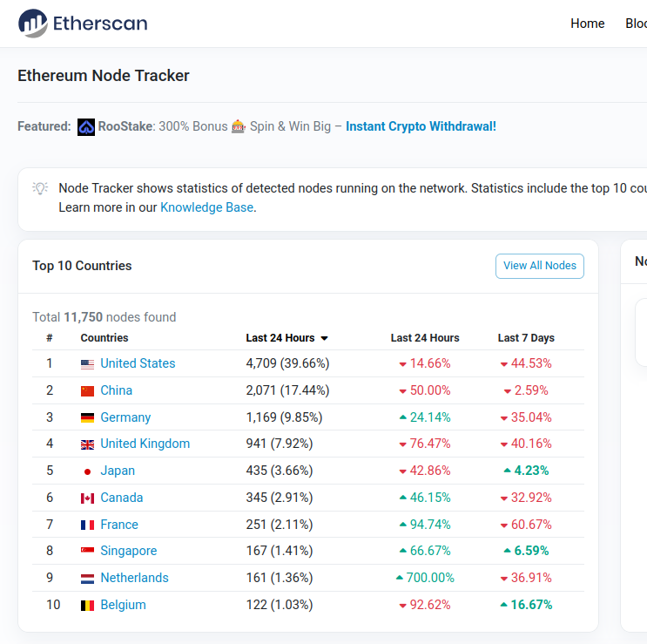Select the 1,169 (9.85%) cell
Image resolution: width=647 pixels, height=644 pixels.
pos(284,417)
